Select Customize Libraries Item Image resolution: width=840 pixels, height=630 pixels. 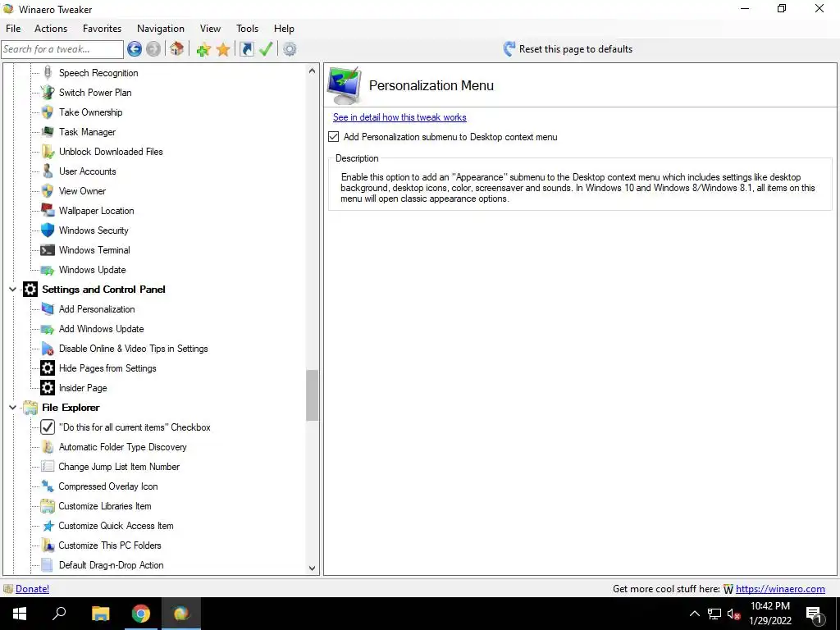point(105,506)
